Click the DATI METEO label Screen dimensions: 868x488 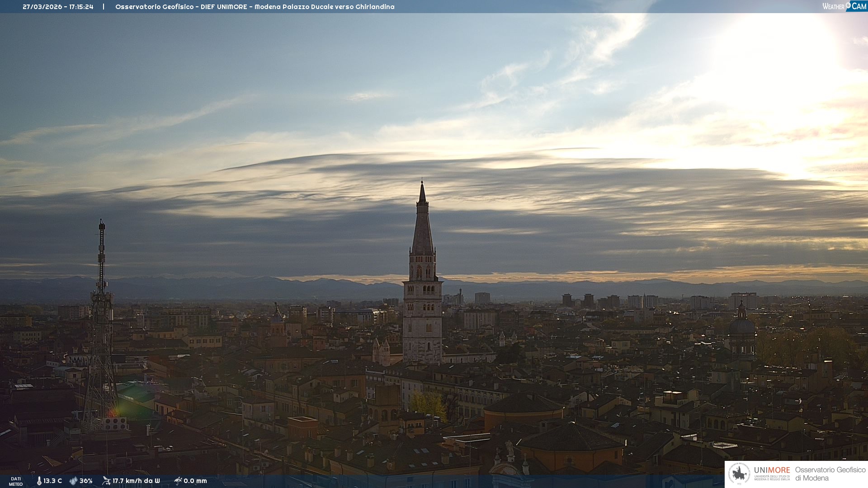point(16,481)
